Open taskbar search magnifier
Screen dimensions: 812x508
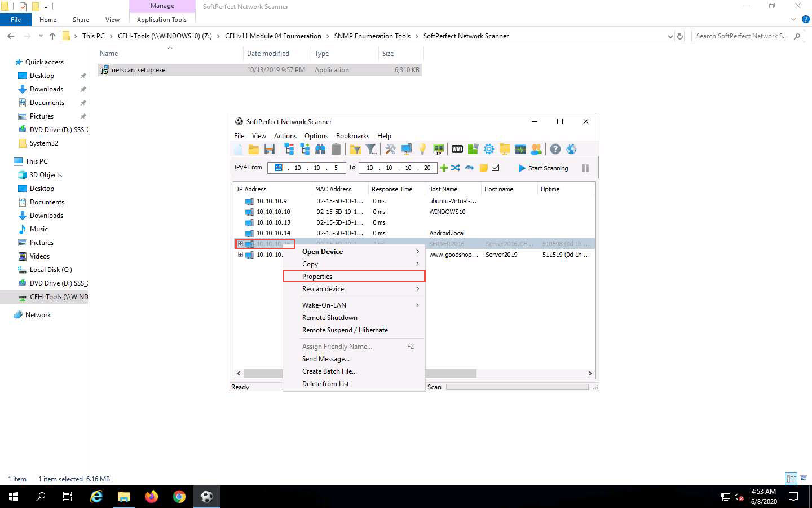coord(41,497)
